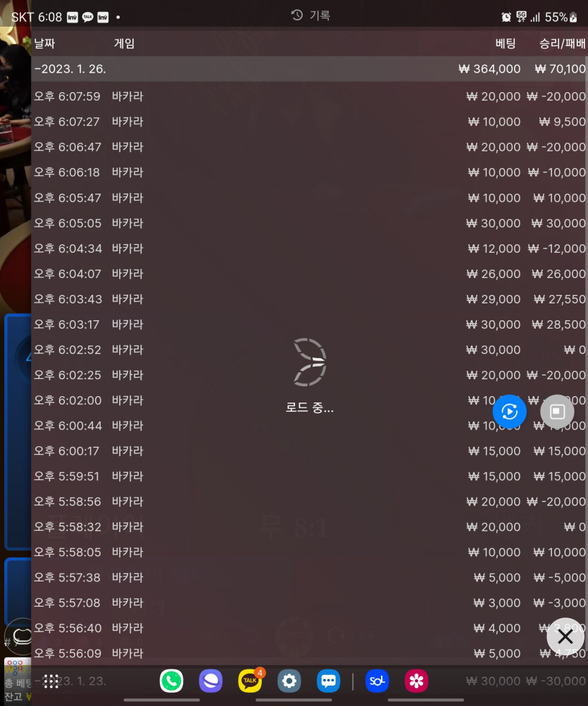
Task: Open the 오후 5:58:32 바카라 record
Action: tap(309, 527)
